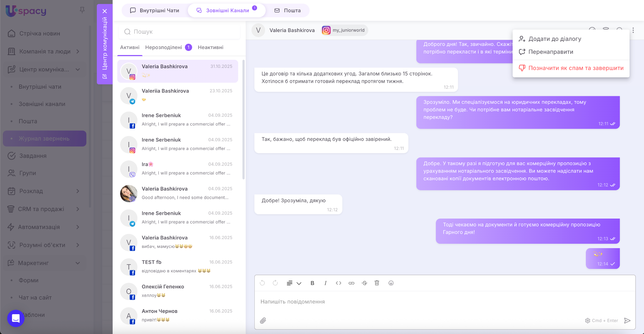Insert a code block in message
Viewport: 644px width, 334px height.
click(338, 283)
